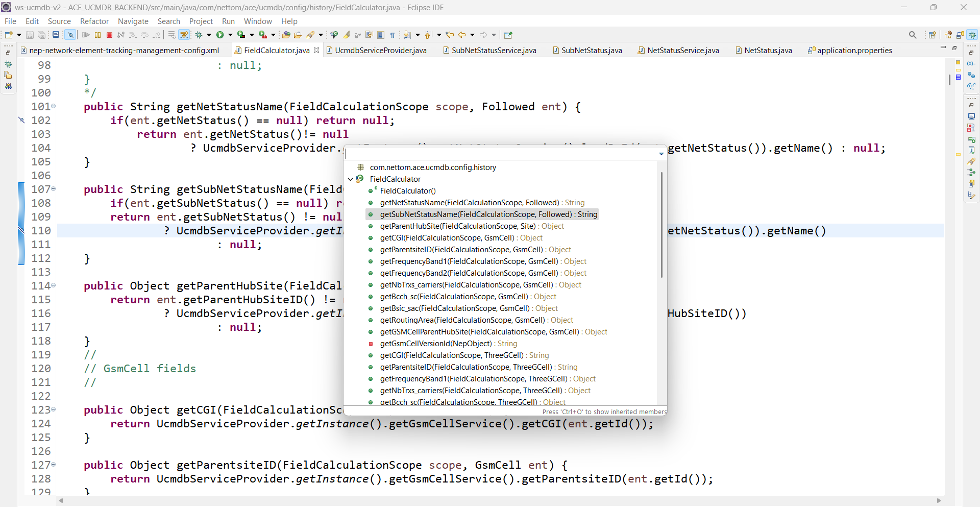Image resolution: width=980 pixels, height=507 pixels.
Task: Open the Refactor menu
Action: click(94, 21)
